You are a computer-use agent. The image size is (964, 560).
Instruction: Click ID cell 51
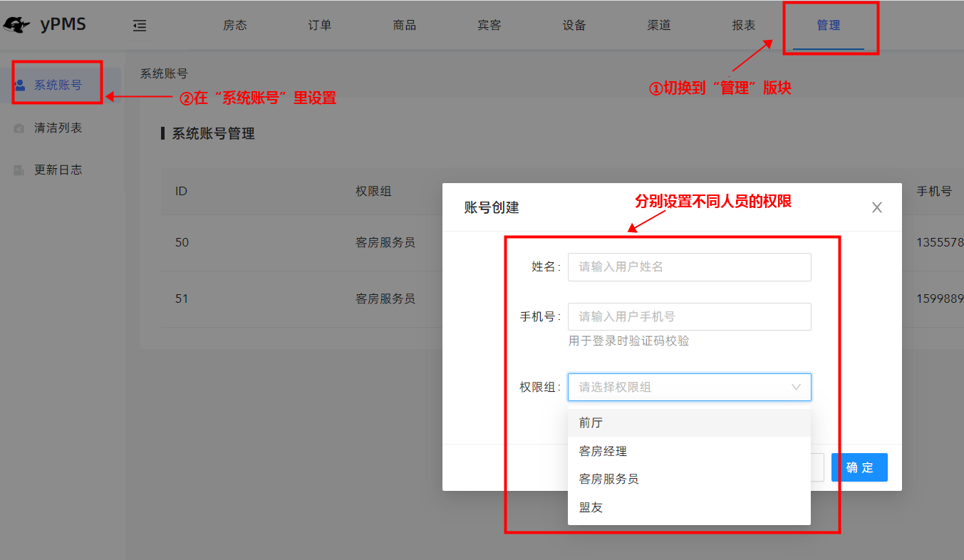pos(182,299)
